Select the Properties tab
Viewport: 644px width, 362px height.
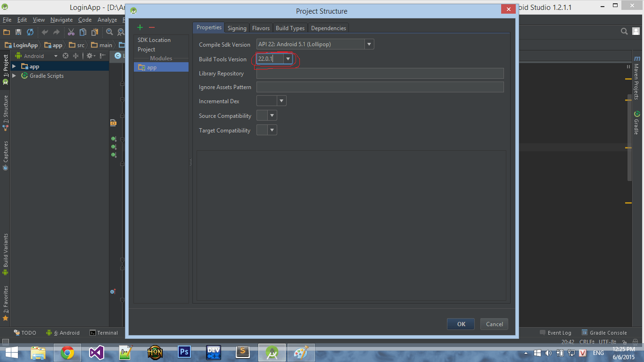point(209,27)
